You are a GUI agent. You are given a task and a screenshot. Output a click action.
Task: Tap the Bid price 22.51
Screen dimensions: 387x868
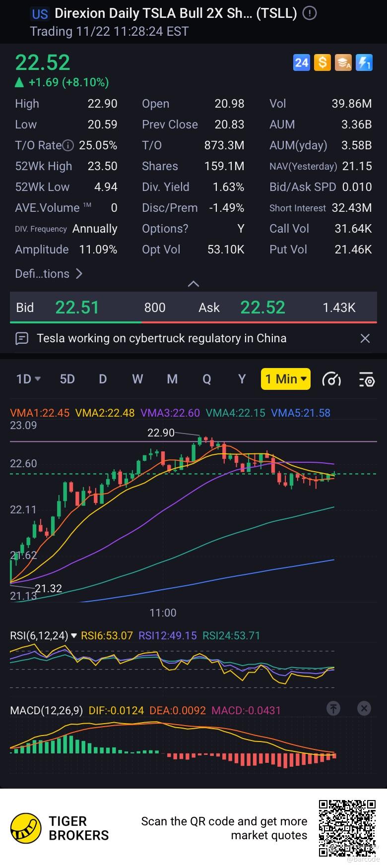coord(77,308)
